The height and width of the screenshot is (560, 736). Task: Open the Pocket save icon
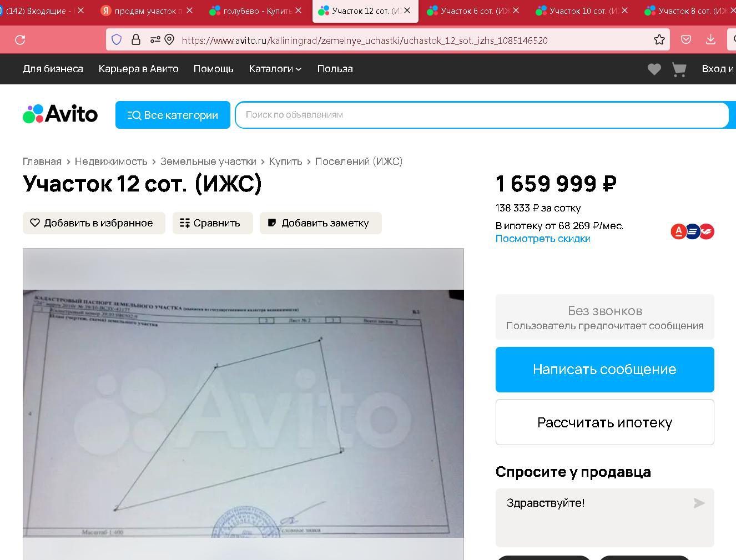[686, 40]
